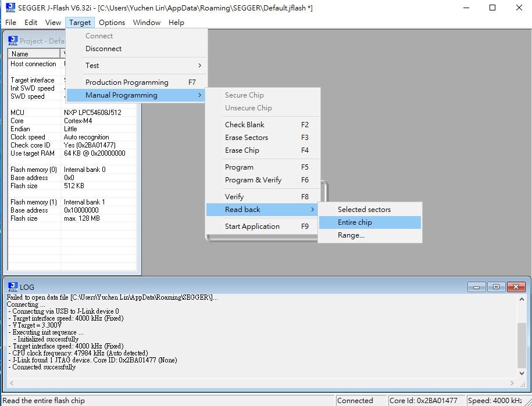The image size is (532, 406).
Task: Close the LOG window
Action: click(516, 287)
